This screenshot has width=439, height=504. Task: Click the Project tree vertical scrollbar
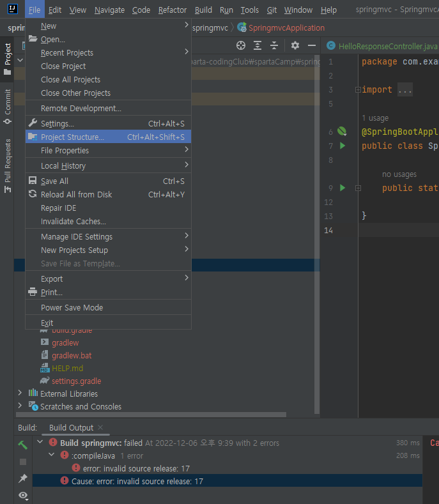[x=317, y=234]
